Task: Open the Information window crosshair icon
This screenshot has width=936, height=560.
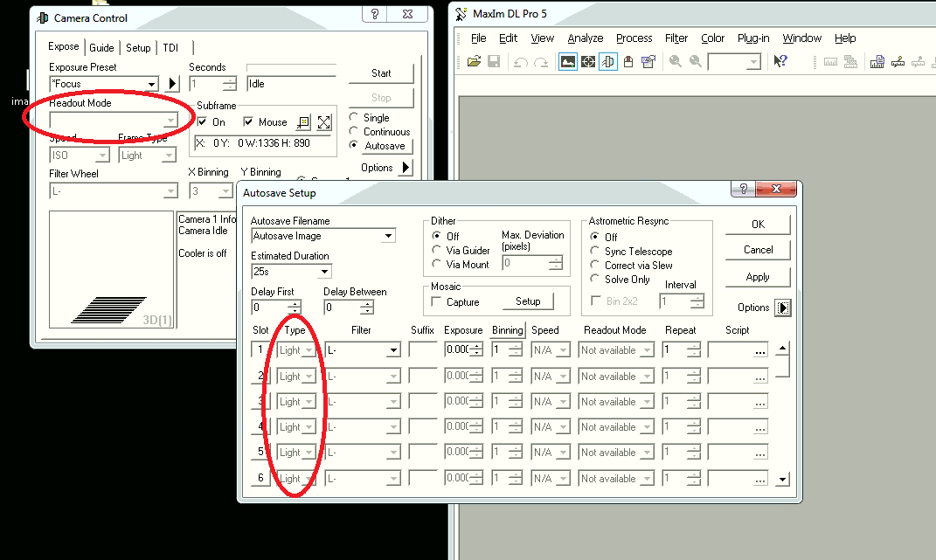Action: [588, 61]
